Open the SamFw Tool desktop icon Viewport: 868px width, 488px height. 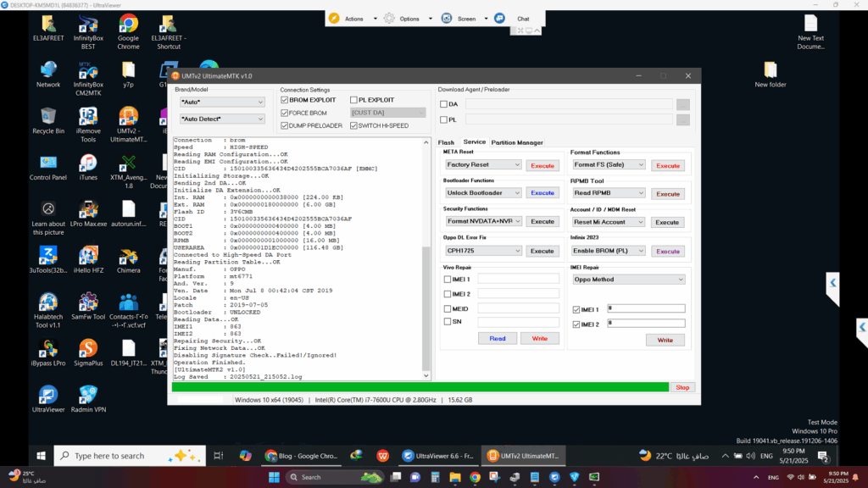[x=88, y=302]
